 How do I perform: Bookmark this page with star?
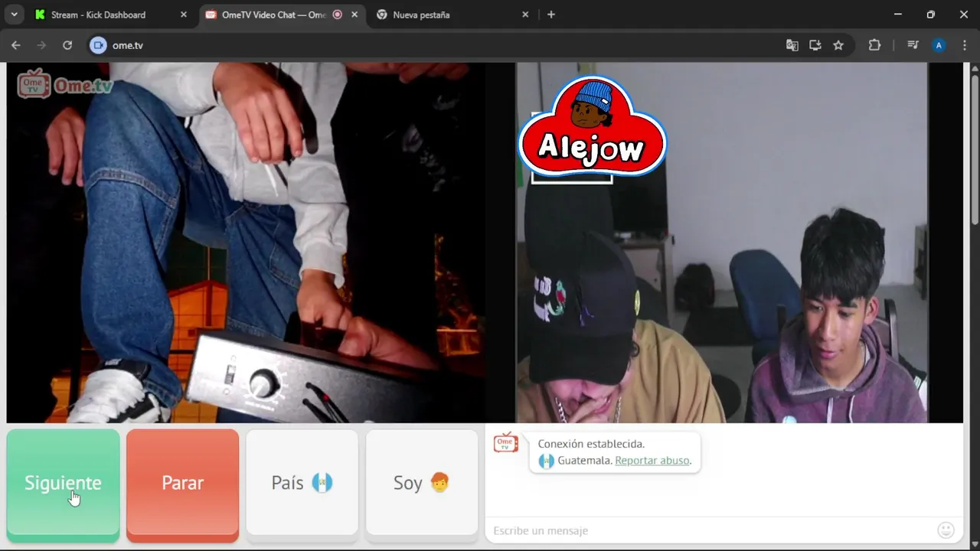(x=838, y=45)
